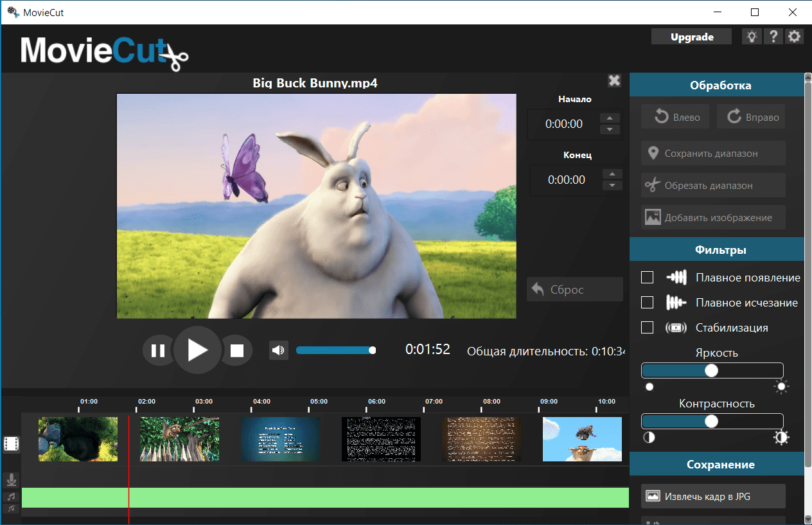The width and height of the screenshot is (812, 525).
Task: Click Обрезать диапазон scissors button
Action: click(713, 185)
